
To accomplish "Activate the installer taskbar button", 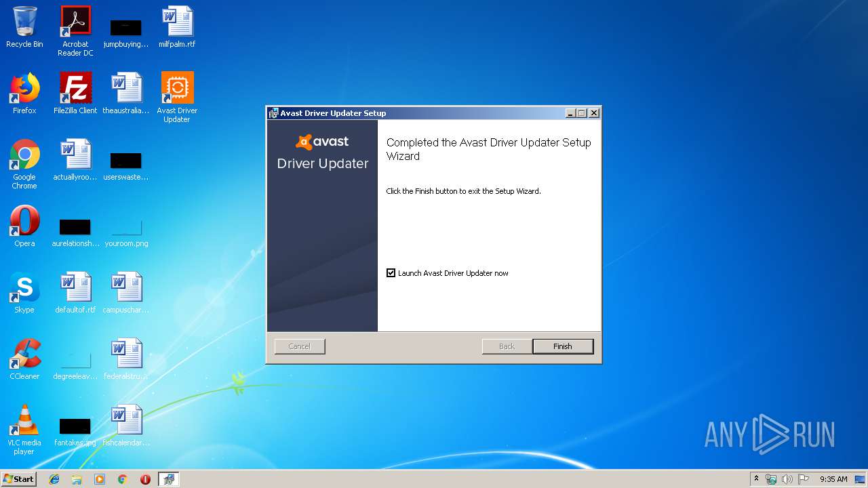I will tap(169, 479).
